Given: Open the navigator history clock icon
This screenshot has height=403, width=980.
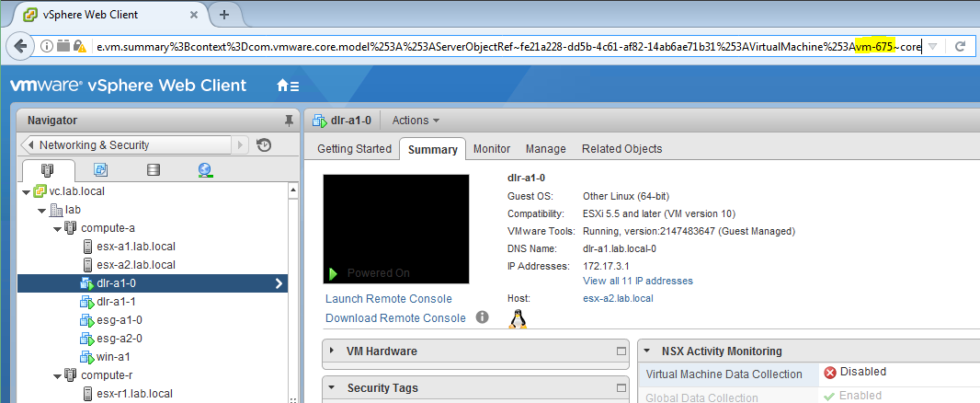Looking at the screenshot, I should pos(263,144).
